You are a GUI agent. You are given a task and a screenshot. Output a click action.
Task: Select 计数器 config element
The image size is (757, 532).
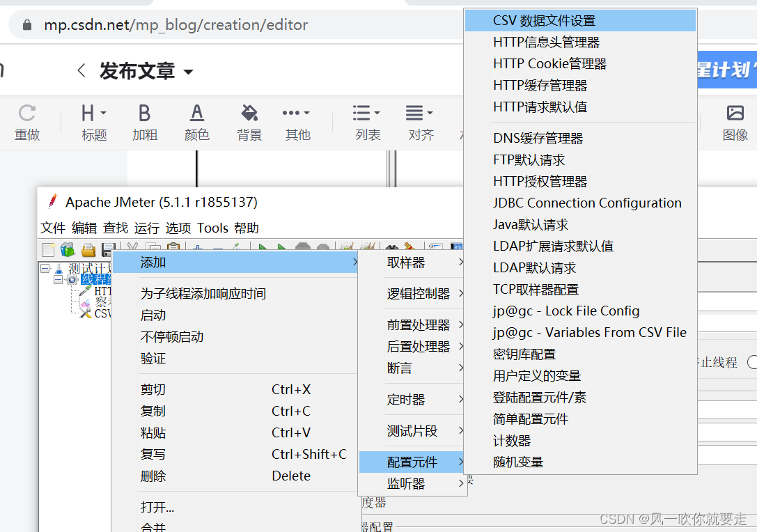tap(580, 441)
